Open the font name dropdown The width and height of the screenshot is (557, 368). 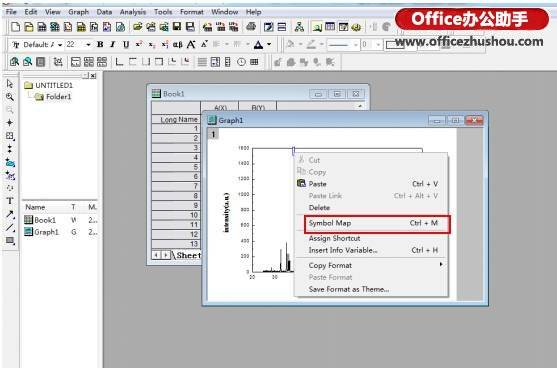(60, 45)
